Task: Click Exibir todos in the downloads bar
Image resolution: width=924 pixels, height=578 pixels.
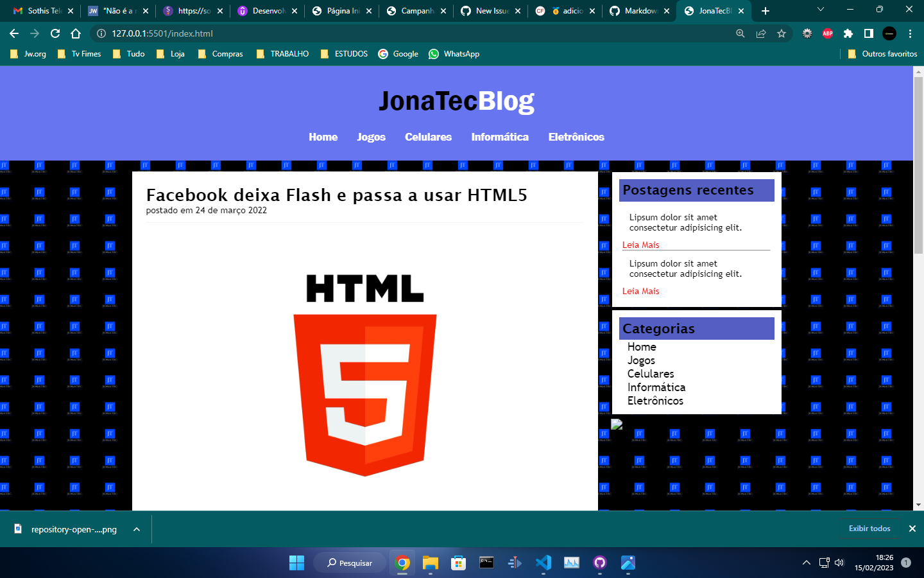Action: pyautogui.click(x=869, y=529)
